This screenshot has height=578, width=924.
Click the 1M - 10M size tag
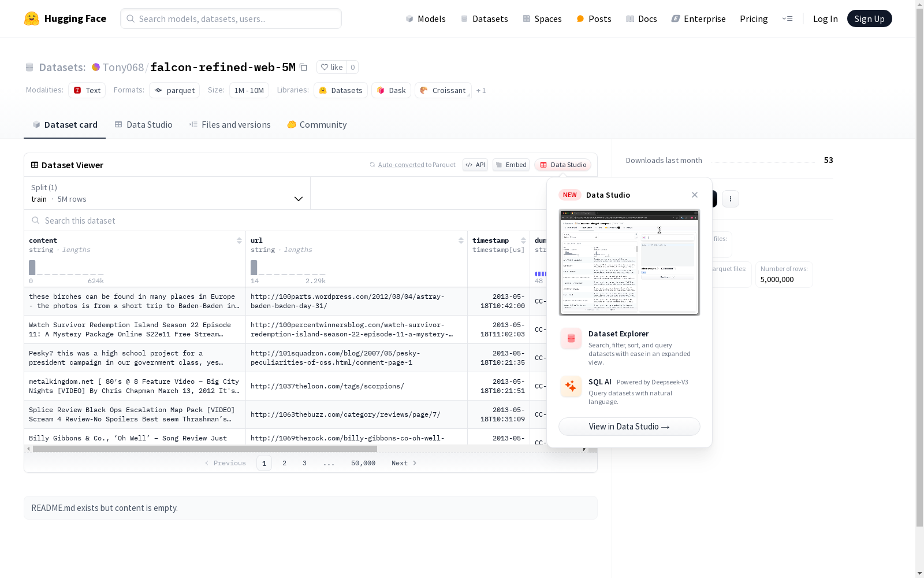[249, 90]
